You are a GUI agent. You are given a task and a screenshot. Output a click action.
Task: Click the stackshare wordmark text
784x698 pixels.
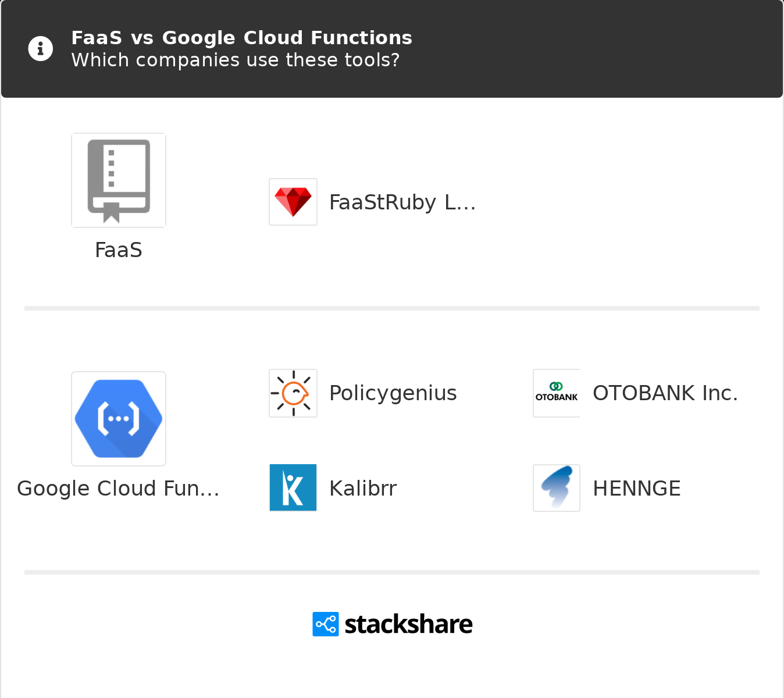tap(409, 624)
